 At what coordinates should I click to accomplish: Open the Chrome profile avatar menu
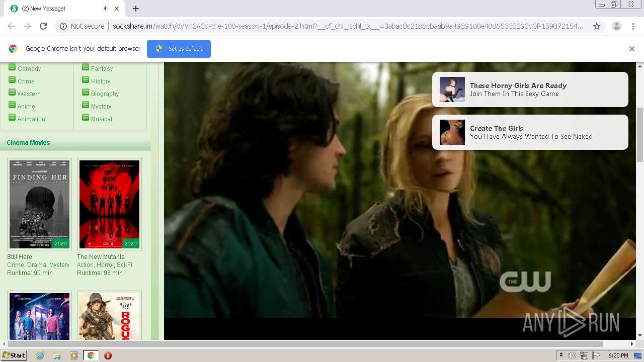[x=616, y=26]
